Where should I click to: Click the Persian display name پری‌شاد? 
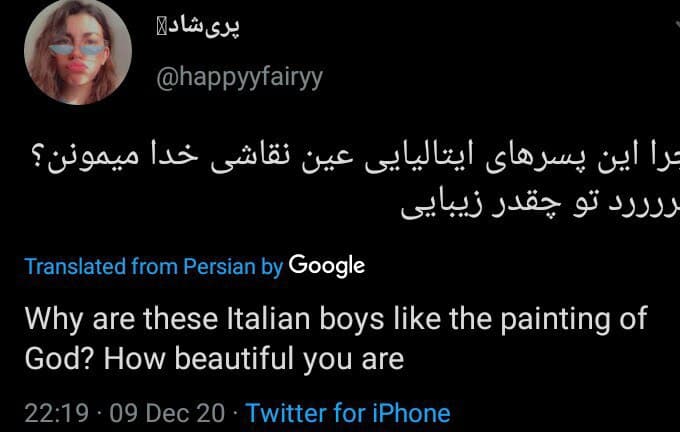click(x=203, y=26)
